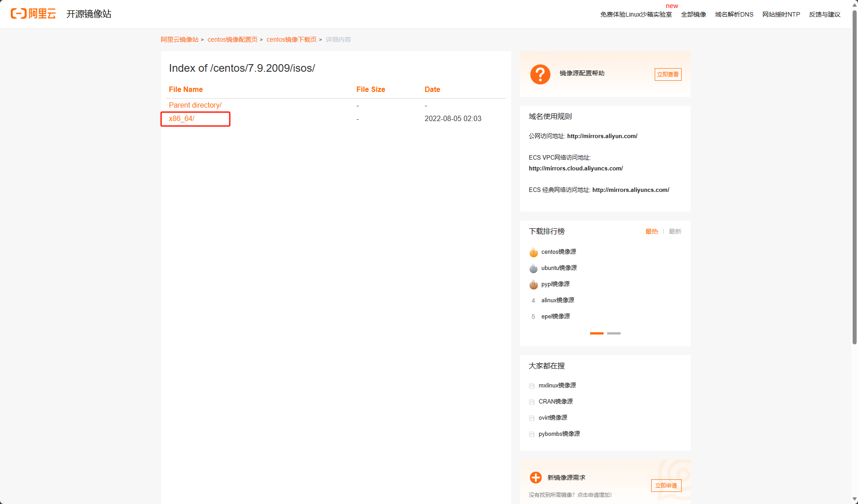Click the 阿里云镜像站 breadcrumb link
Image resolution: width=858 pixels, height=504 pixels.
179,39
